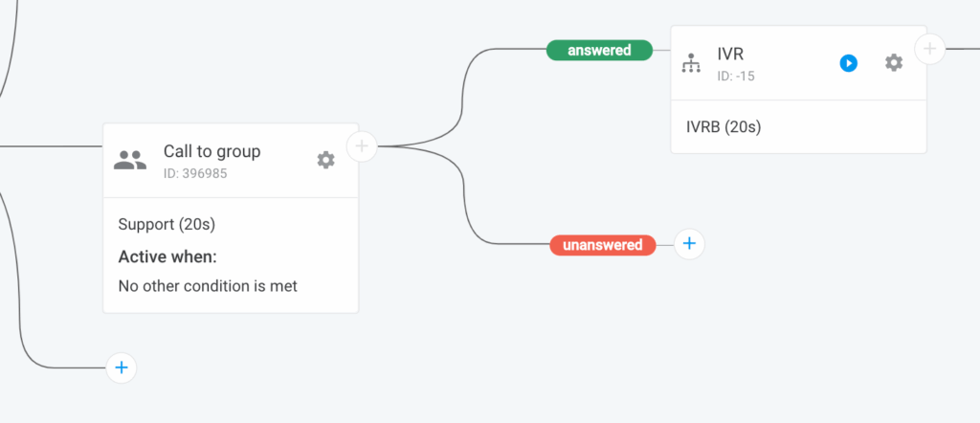Screen dimensions: 980x423
Task: Open settings gear on Call to group node
Action: coord(326,160)
